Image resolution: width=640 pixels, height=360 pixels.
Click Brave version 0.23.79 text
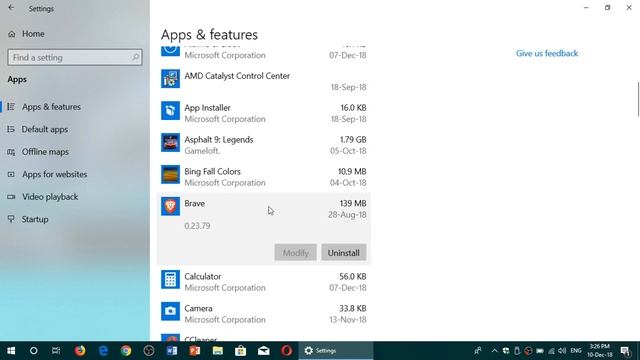[x=197, y=226]
